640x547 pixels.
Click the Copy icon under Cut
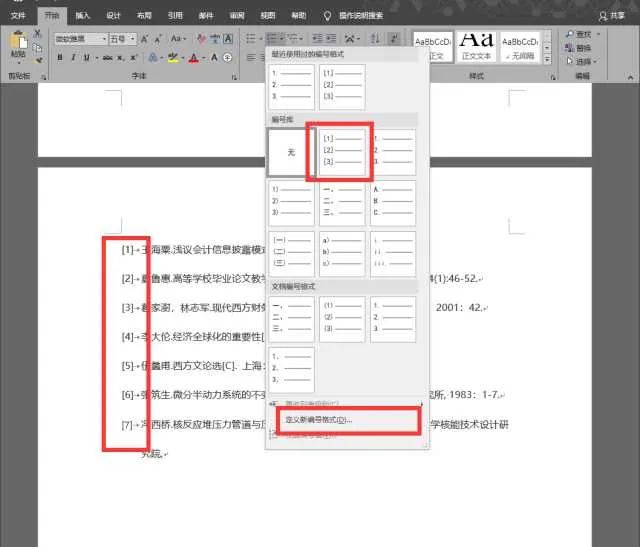[x=38, y=47]
